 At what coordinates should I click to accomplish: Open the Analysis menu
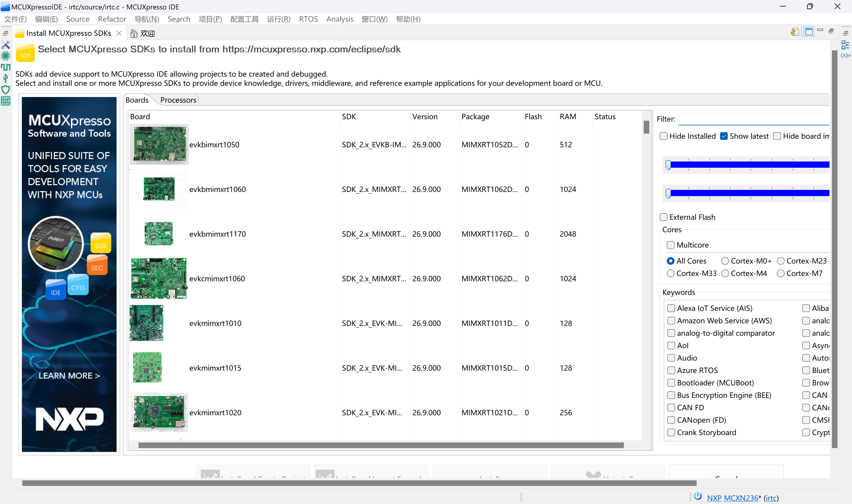click(340, 19)
